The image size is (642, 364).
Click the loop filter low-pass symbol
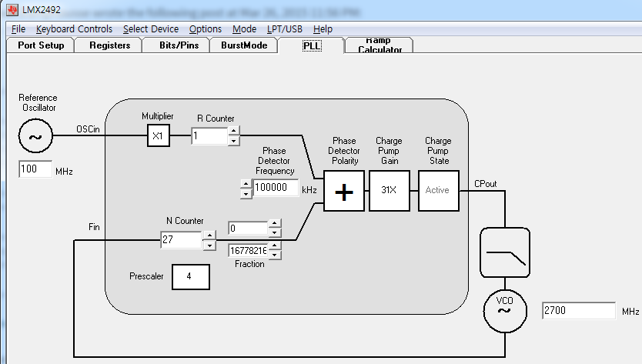pos(505,252)
